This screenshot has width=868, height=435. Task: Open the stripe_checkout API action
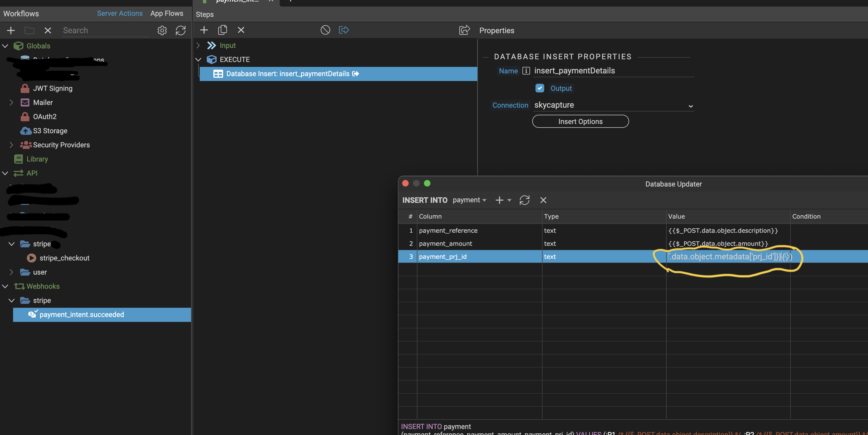[x=64, y=258]
